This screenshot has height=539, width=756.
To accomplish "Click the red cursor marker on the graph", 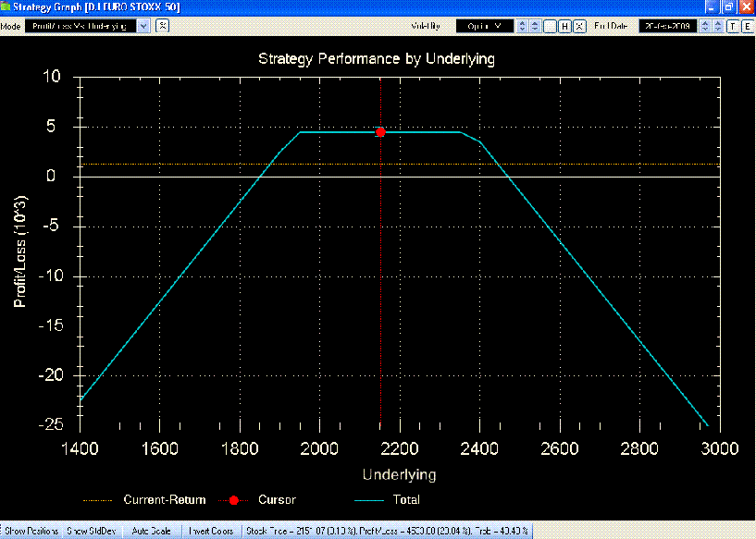I will 380,132.
